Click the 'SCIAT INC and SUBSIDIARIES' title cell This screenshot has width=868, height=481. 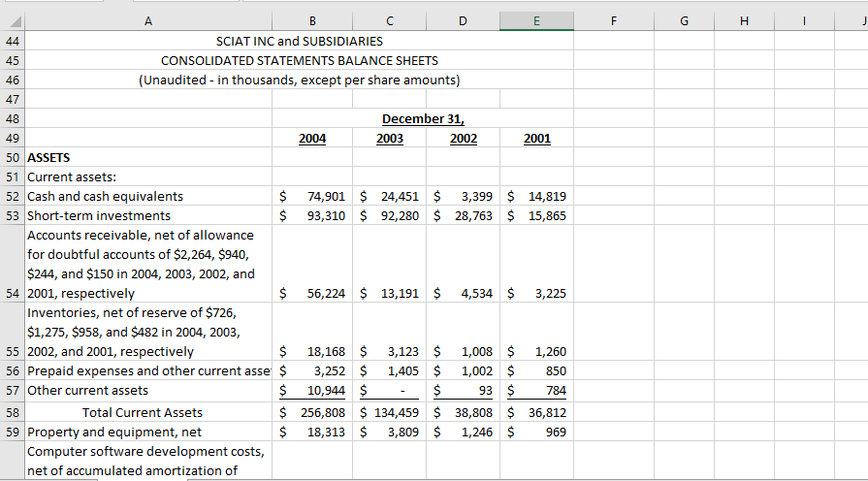[299, 41]
